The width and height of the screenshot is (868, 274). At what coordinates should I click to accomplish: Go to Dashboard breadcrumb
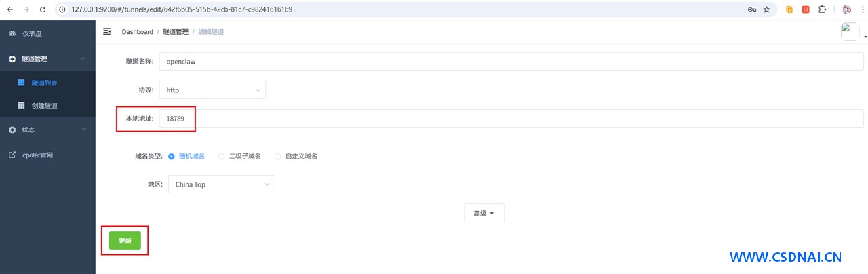click(137, 32)
